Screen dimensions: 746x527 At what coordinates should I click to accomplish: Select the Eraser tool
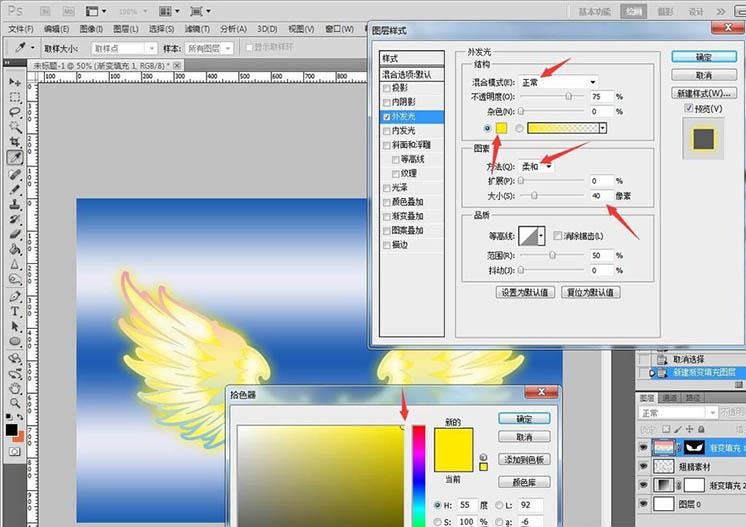tap(15, 234)
